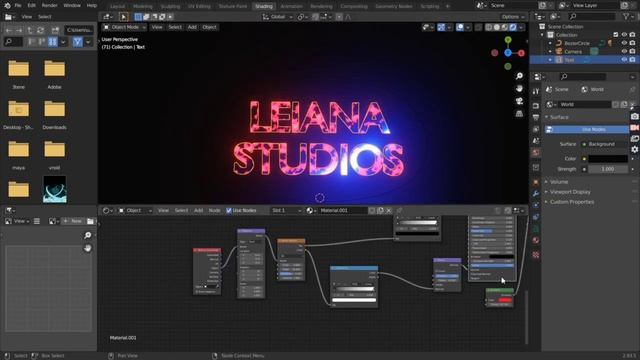Hide the Text object eye icon
The width and height of the screenshot is (640, 360).
624,60
